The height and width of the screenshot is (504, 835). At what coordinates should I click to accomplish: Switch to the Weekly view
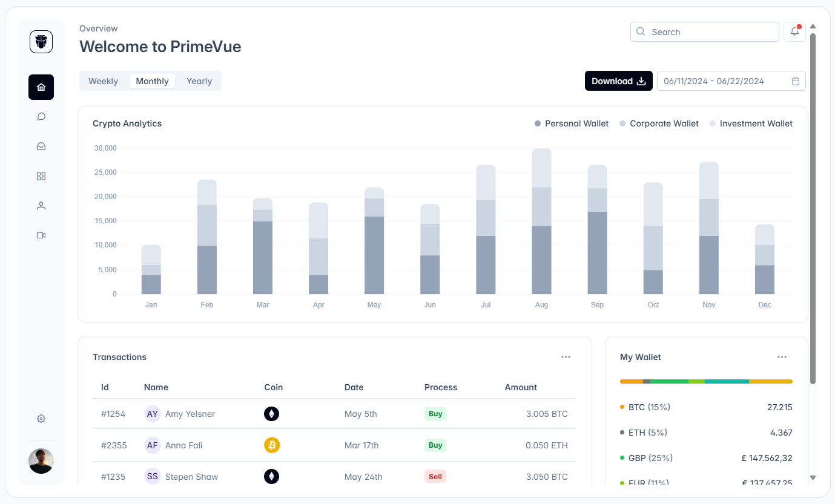coord(104,81)
